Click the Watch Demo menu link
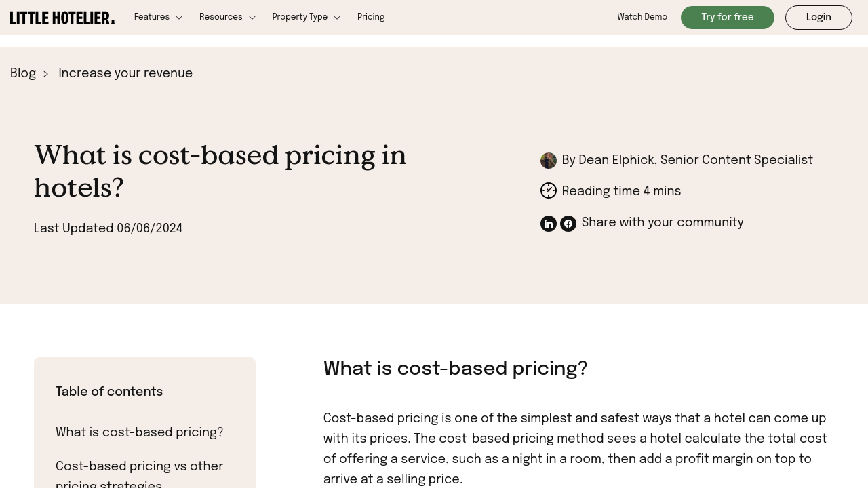The width and height of the screenshot is (868, 488). tap(642, 18)
